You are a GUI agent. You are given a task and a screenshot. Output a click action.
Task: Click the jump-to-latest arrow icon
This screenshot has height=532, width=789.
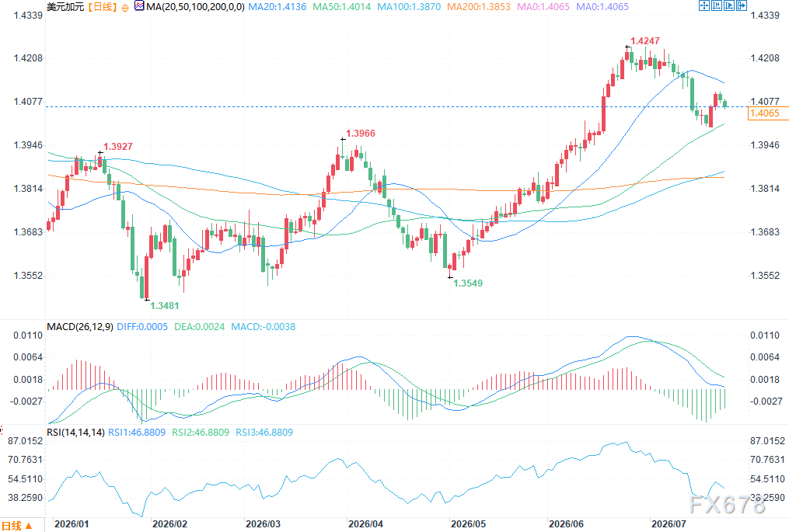(742, 6)
